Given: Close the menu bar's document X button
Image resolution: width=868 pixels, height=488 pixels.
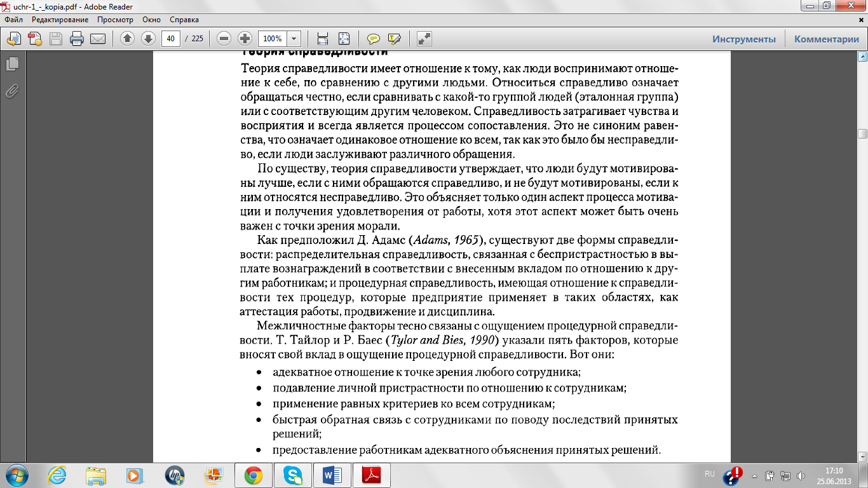Looking at the screenshot, I should click(860, 20).
